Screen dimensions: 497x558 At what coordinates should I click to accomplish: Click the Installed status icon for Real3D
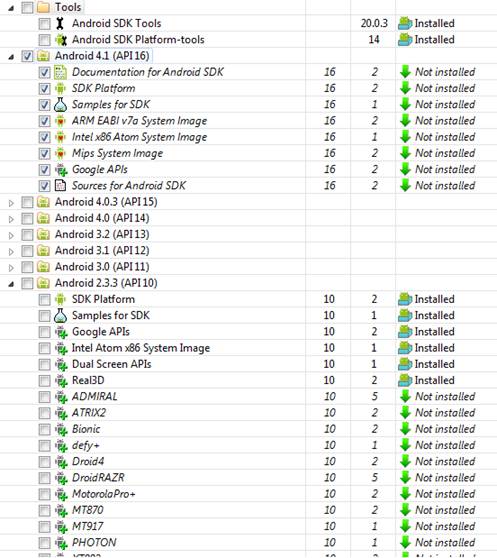tap(405, 380)
